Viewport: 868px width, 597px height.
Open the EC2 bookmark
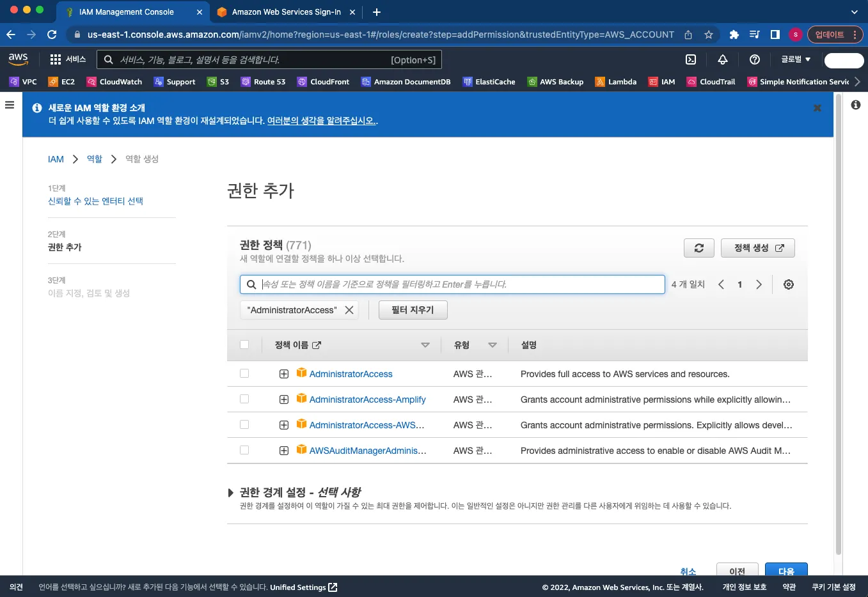tap(61, 82)
